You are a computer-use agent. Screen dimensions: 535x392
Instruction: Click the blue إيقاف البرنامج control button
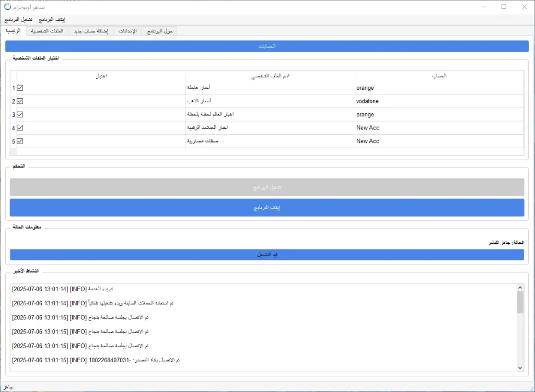(267, 208)
